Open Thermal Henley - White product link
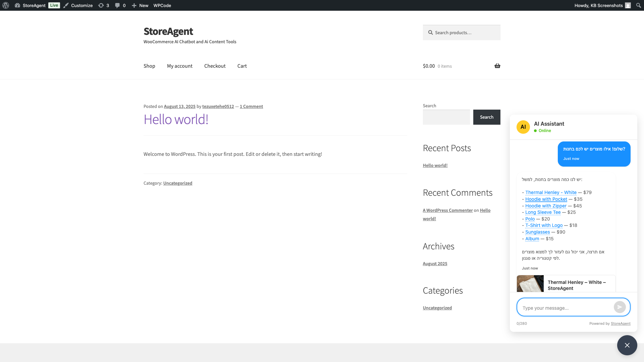Viewport: 644px width, 362px height. click(551, 192)
